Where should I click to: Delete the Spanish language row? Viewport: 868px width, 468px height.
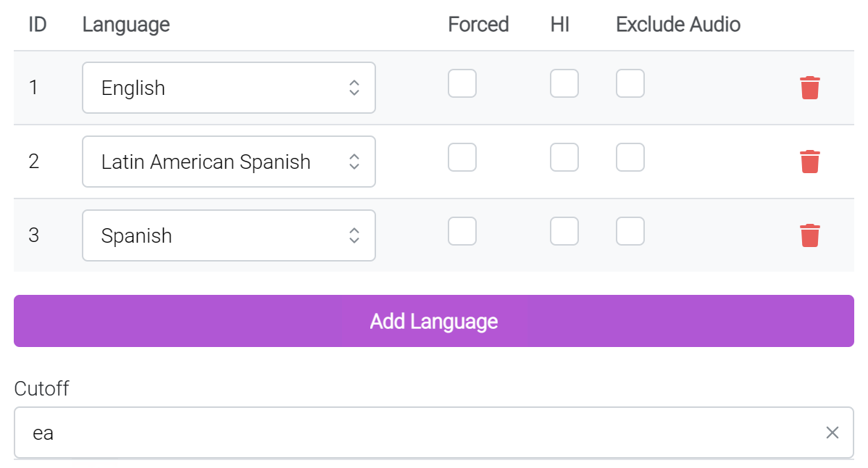pos(809,235)
